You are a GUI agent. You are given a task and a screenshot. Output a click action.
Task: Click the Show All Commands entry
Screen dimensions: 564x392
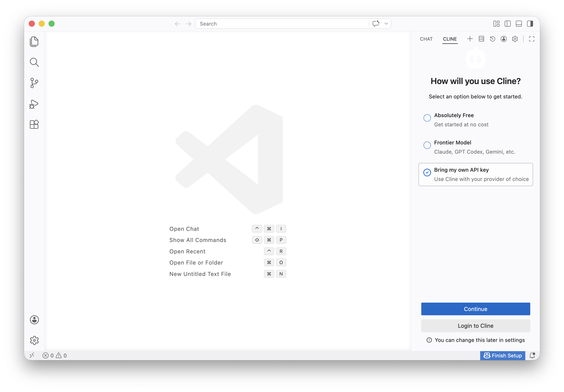(227, 240)
